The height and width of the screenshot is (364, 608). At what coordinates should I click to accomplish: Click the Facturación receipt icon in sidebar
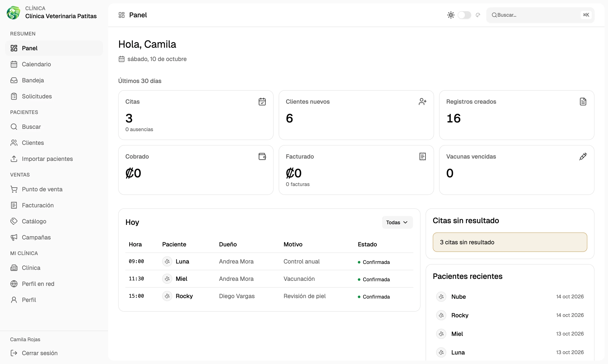click(x=14, y=205)
